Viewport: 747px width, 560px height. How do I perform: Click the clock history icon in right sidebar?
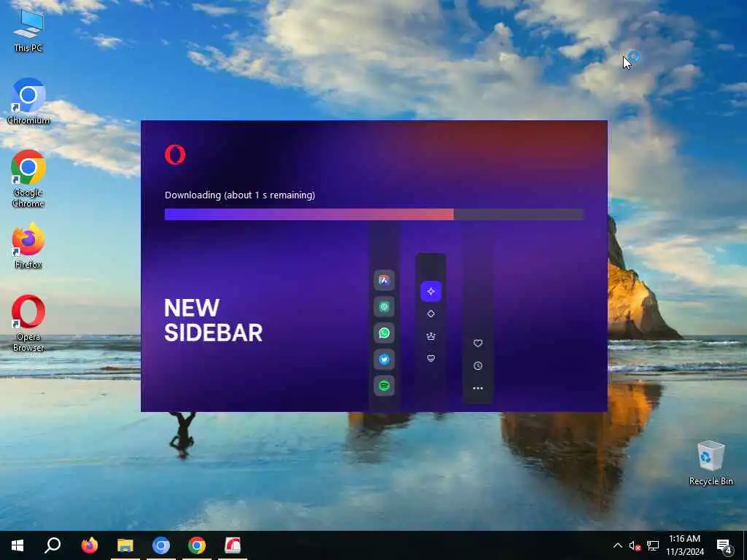tap(478, 366)
